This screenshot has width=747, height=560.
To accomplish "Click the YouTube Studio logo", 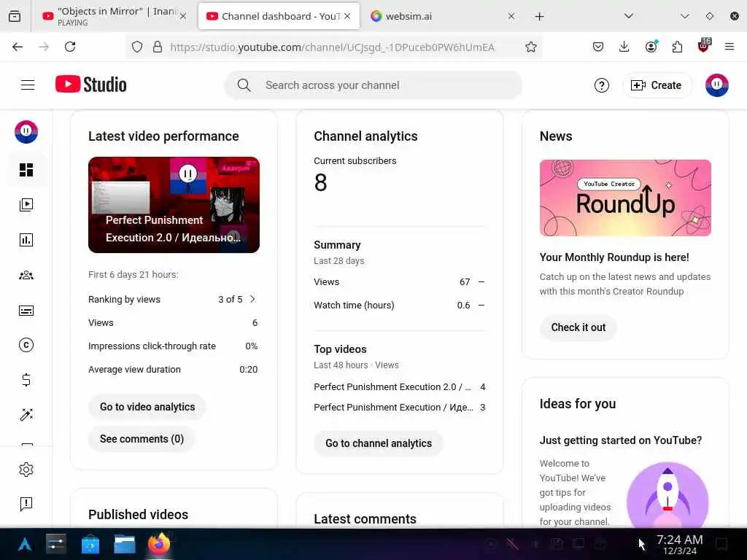I will click(91, 85).
